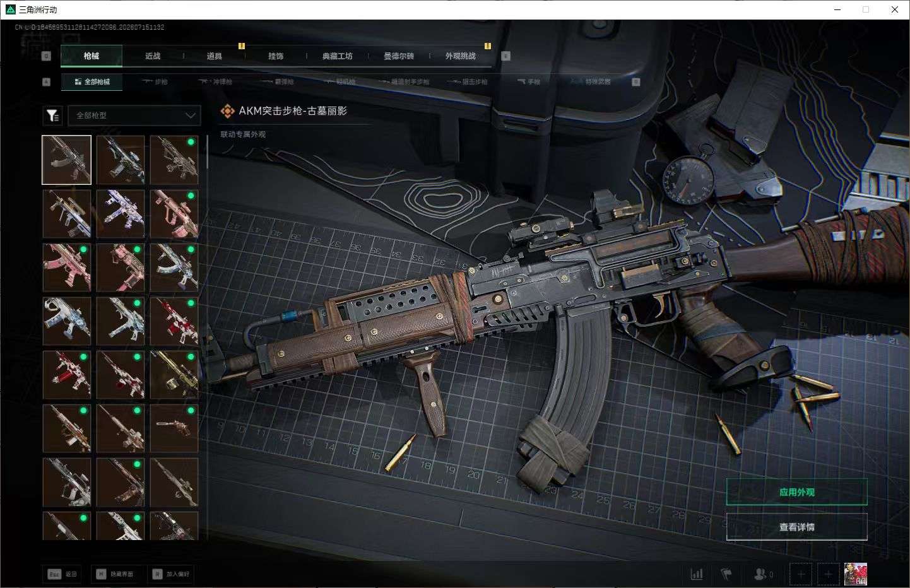The image size is (910, 588).
Task: Switch to the 近战 tab
Action: click(153, 56)
